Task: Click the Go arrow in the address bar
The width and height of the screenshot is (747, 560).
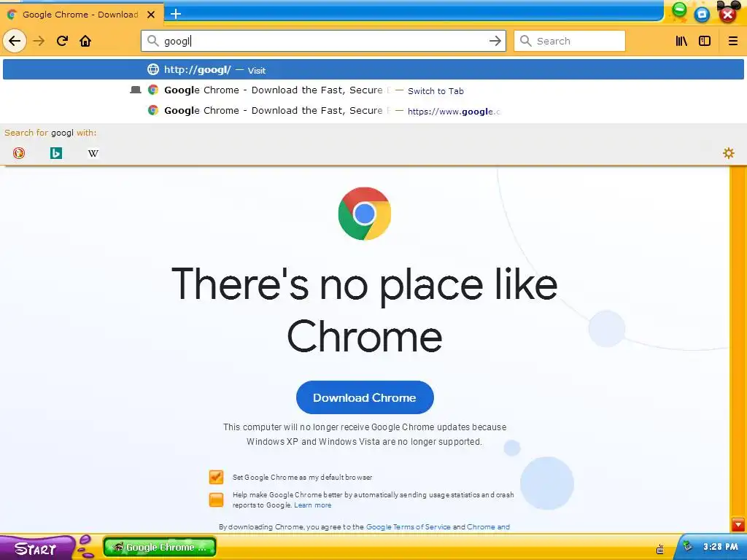Action: pos(495,41)
